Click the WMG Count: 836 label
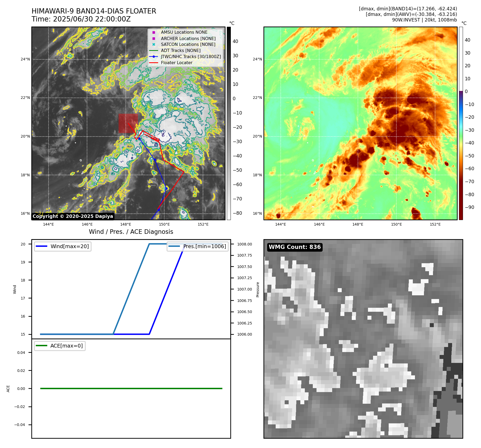481x448 pixels. 295,247
